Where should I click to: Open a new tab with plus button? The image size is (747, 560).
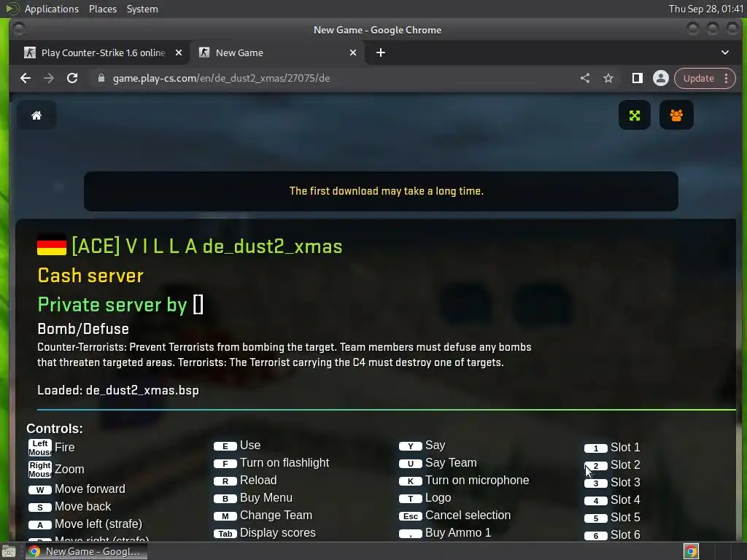pos(381,52)
